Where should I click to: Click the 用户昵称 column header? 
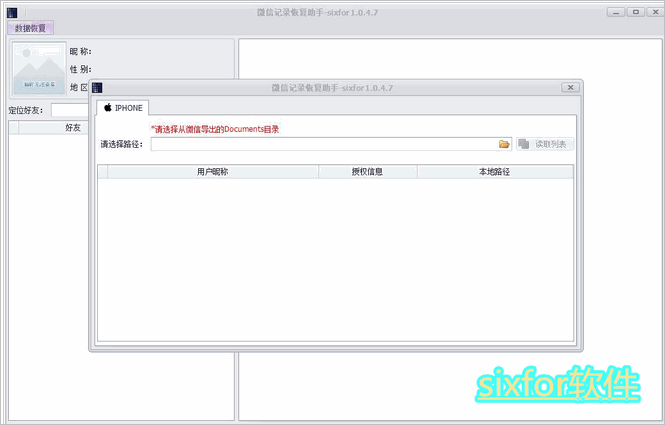pos(213,172)
